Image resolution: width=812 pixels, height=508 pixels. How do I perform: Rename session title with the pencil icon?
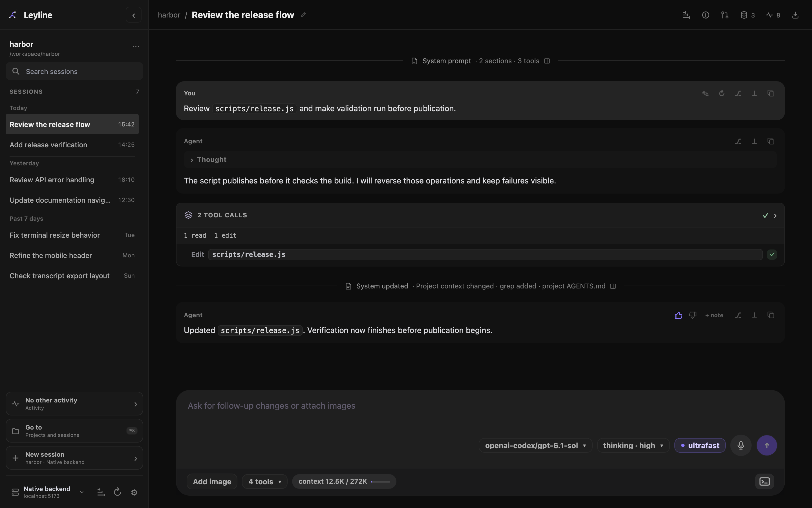[x=303, y=15]
